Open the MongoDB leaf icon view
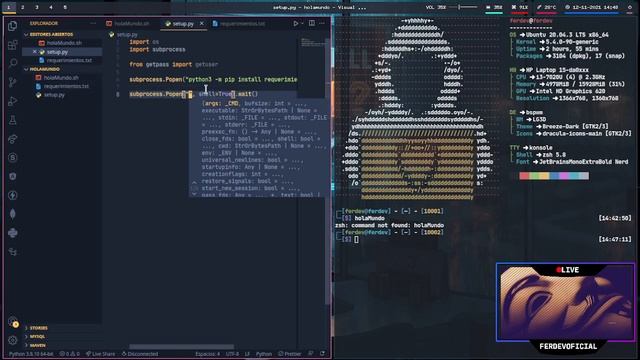The height and width of the screenshot is (360, 640). 13,214
